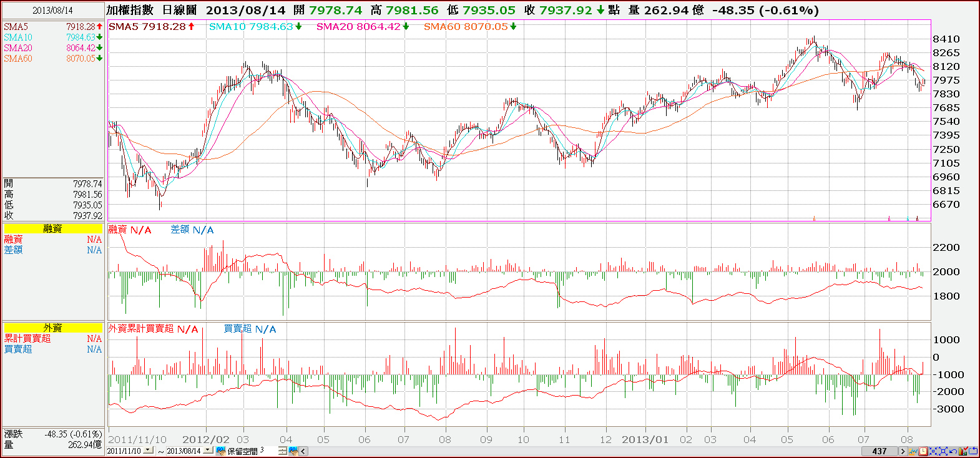Image resolution: width=980 pixels, height=458 pixels.
Task: Click the SMA60 label in chart legend
Action: pos(442,26)
